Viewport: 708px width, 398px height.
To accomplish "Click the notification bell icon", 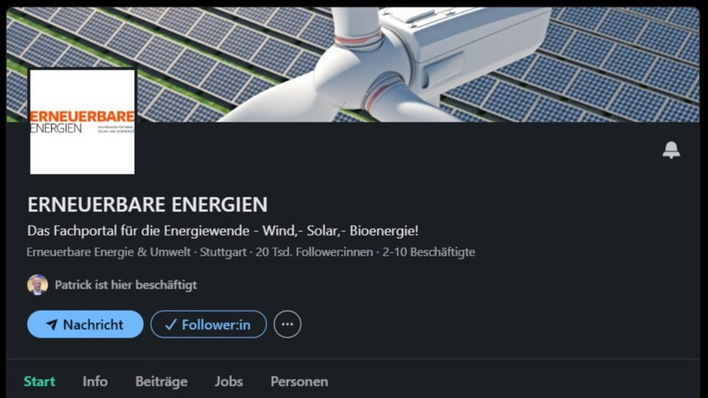I will click(671, 150).
